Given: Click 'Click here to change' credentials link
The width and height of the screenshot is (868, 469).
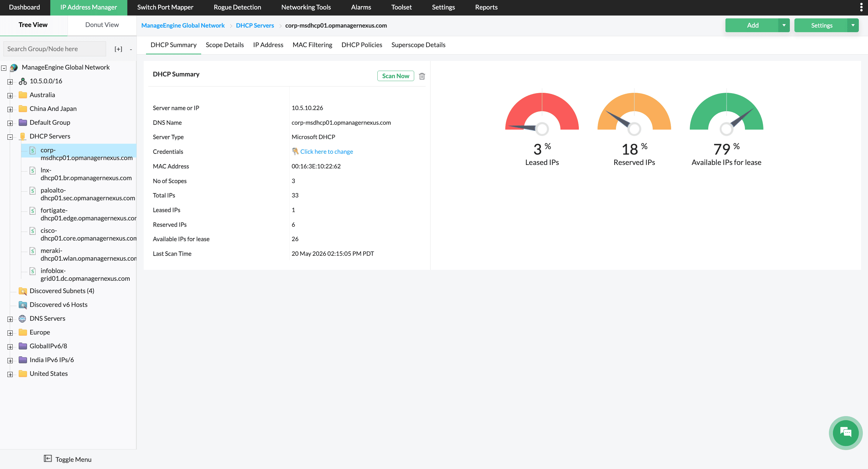Looking at the screenshot, I should 327,152.
